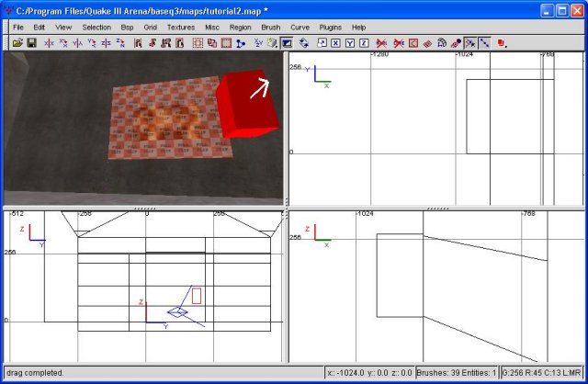This screenshot has height=384, width=588.
Task: Toggle the Y axis scale lock
Action: click(350, 43)
